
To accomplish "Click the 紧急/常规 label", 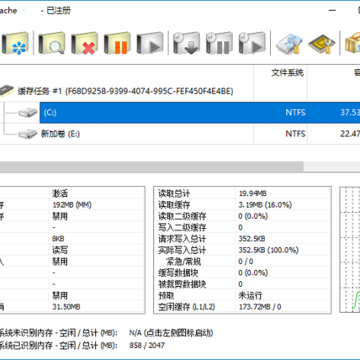I will [x=184, y=261].
